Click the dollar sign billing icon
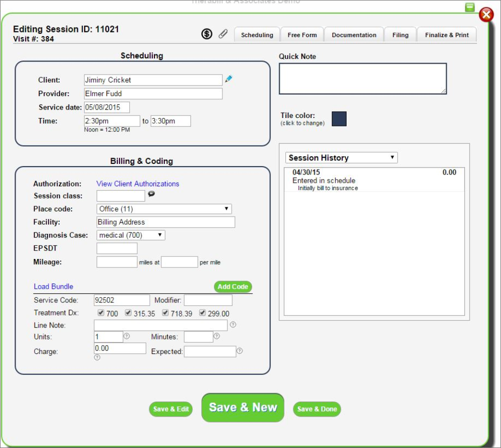 [x=207, y=33]
